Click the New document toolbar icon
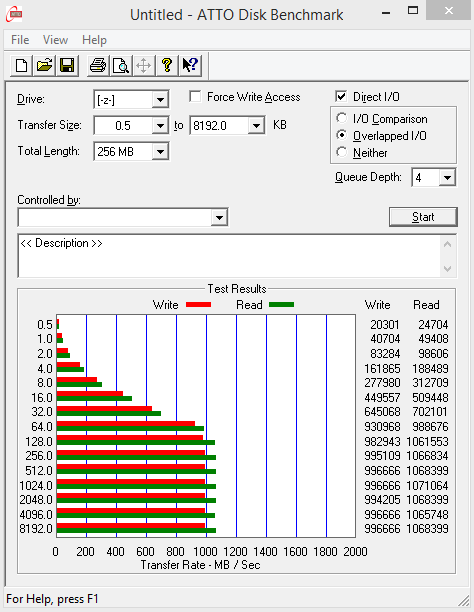Viewport: 474px width, 612px height. click(21, 65)
